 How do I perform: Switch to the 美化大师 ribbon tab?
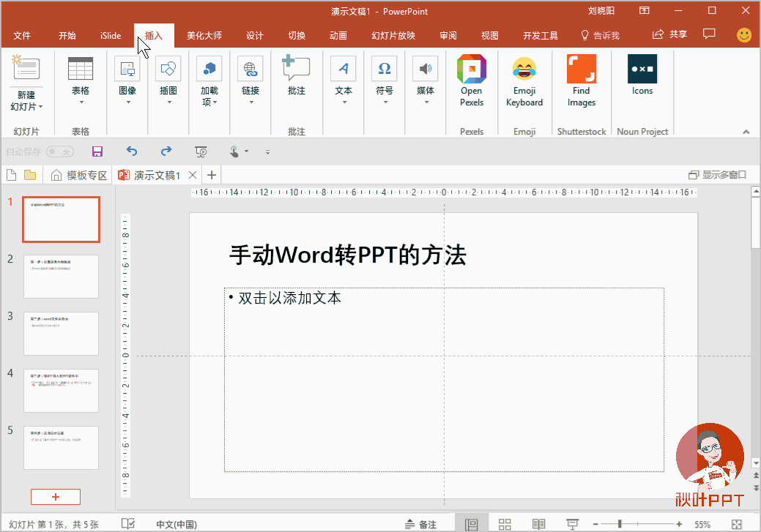[x=205, y=34]
